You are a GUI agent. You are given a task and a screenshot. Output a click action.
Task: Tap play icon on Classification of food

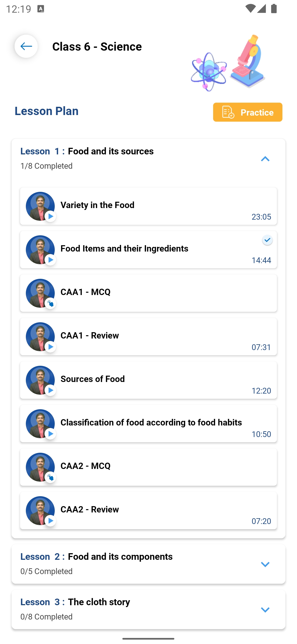(51, 434)
